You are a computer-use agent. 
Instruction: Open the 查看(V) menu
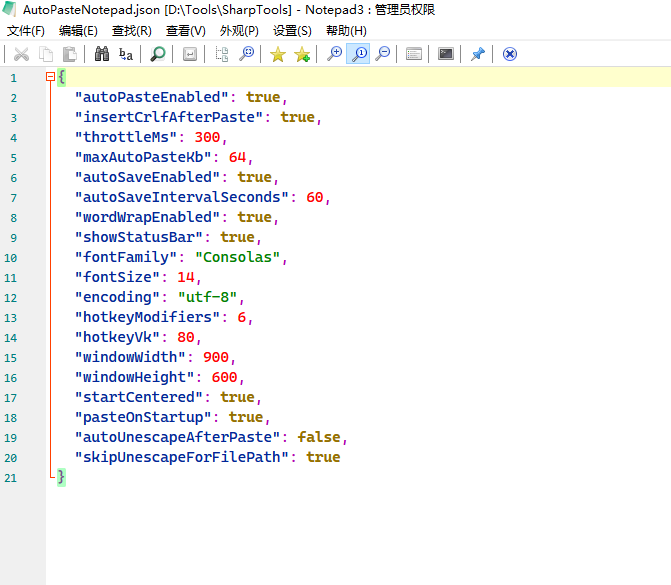tap(186, 31)
